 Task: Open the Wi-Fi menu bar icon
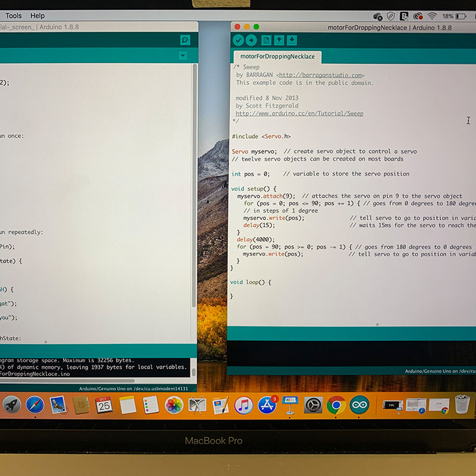tap(432, 16)
